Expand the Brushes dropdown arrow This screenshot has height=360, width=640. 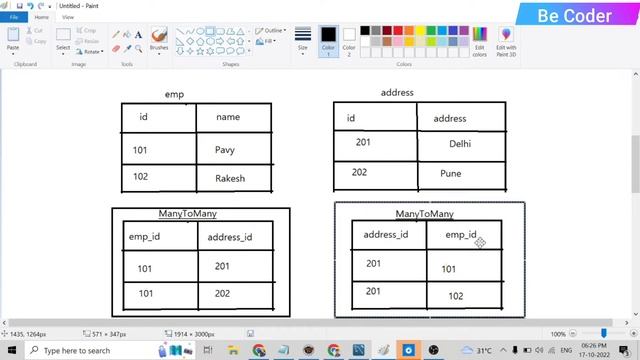coord(159,54)
